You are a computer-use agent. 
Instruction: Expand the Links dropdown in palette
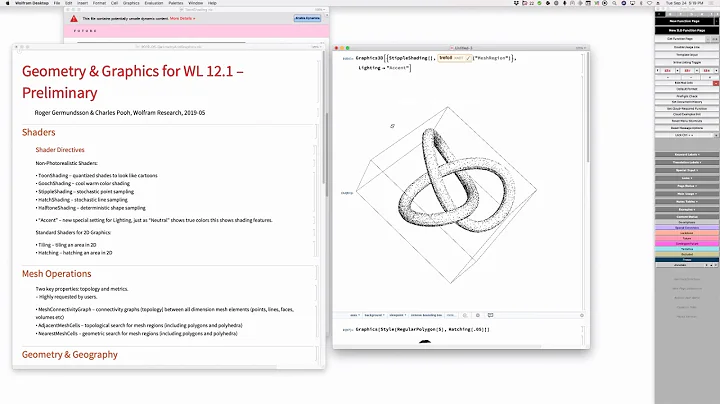point(687,178)
